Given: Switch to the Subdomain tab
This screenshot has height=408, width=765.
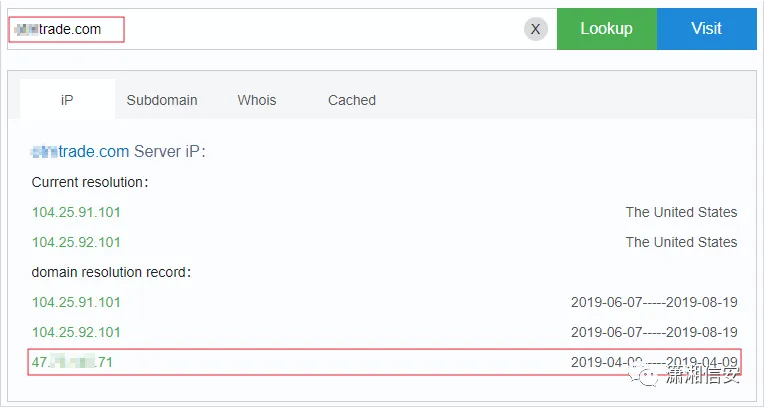Looking at the screenshot, I should coord(162,100).
